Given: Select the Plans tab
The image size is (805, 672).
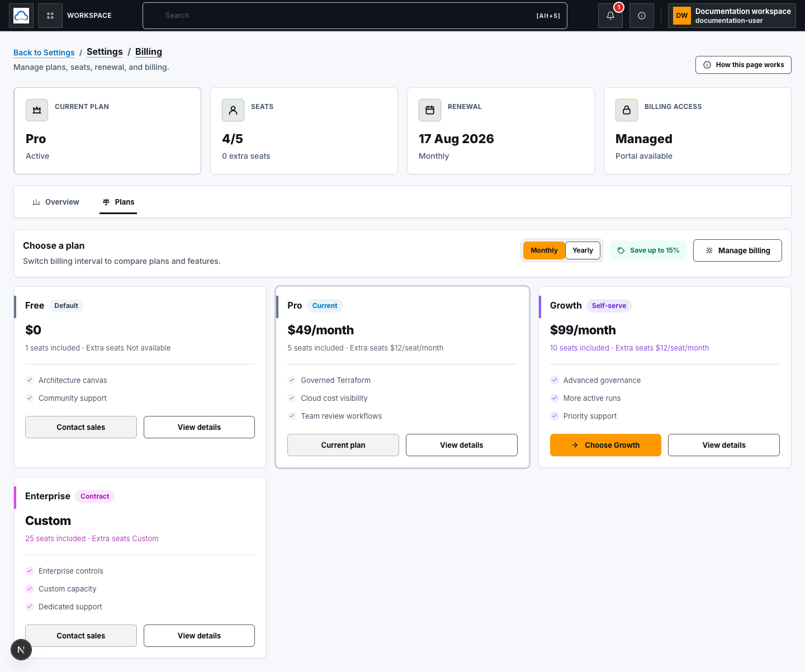Looking at the screenshot, I should [x=119, y=202].
